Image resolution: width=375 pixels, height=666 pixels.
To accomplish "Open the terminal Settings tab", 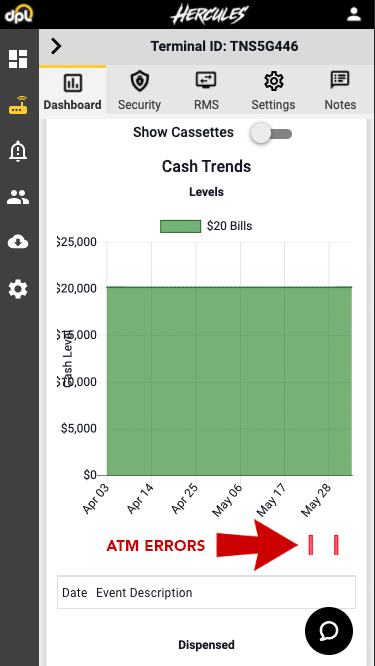I will click(273, 90).
